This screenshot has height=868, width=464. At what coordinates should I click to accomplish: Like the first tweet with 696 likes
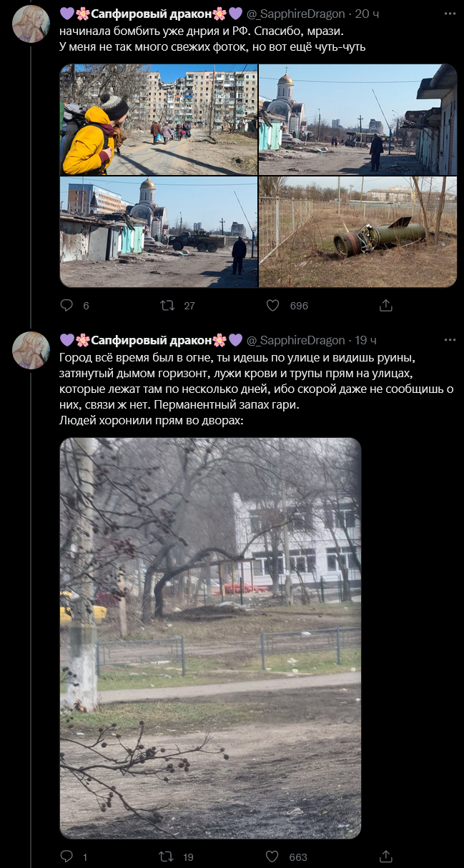coord(272,305)
